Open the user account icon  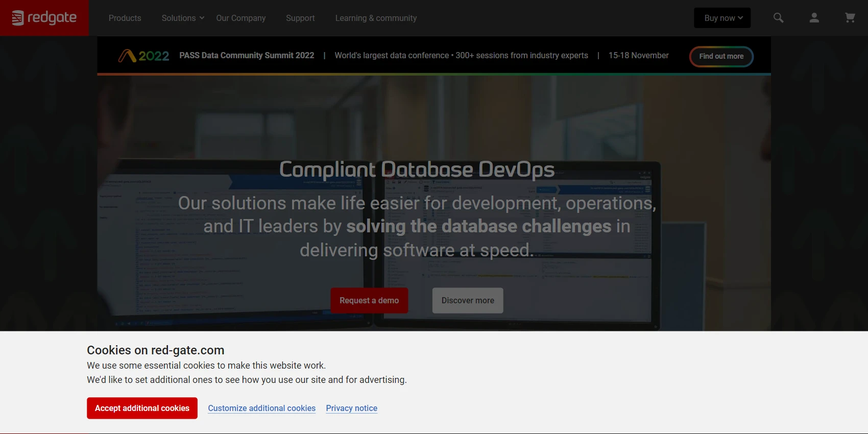(814, 18)
